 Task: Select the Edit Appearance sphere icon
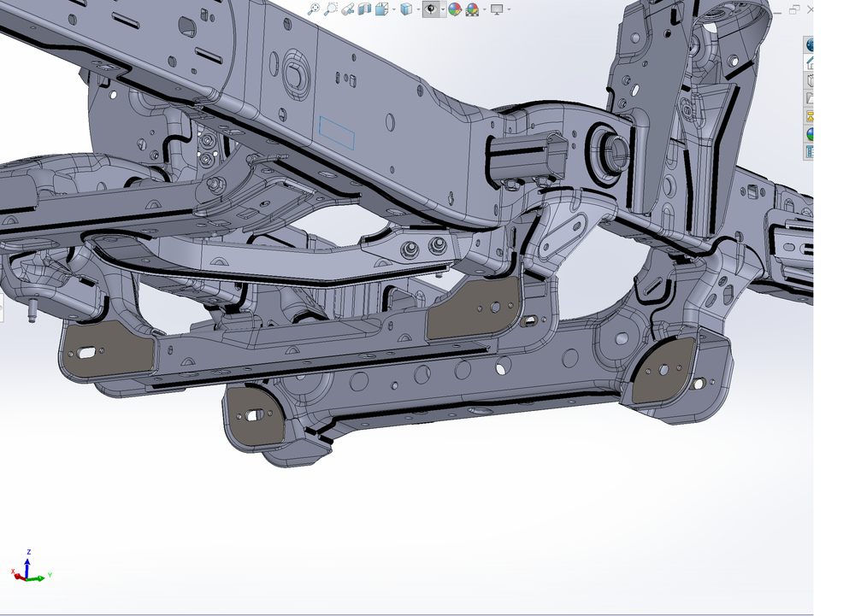point(457,9)
